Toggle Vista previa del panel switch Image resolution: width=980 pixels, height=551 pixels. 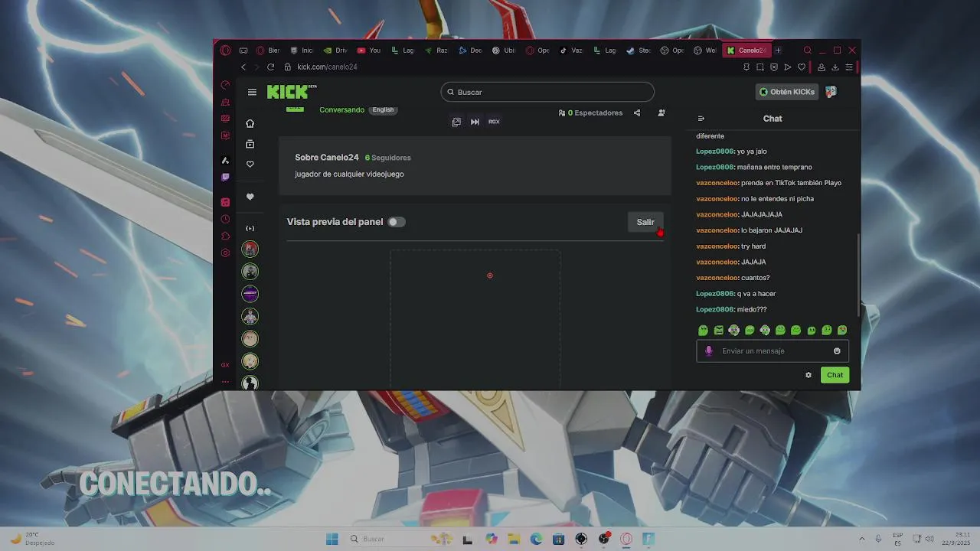tap(396, 222)
